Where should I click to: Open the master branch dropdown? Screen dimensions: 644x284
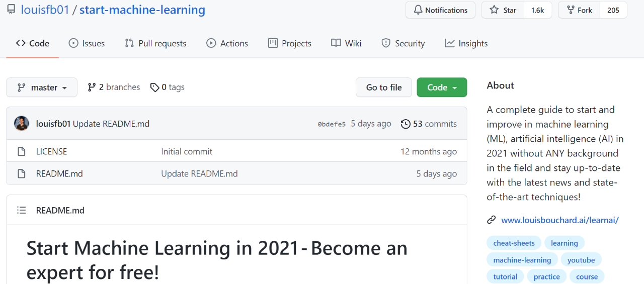(x=42, y=87)
